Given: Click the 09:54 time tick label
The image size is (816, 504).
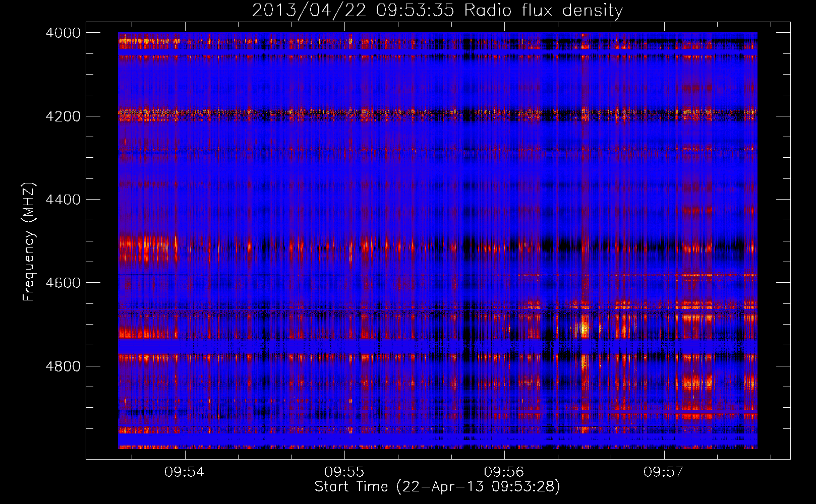Looking at the screenshot, I should [x=184, y=472].
